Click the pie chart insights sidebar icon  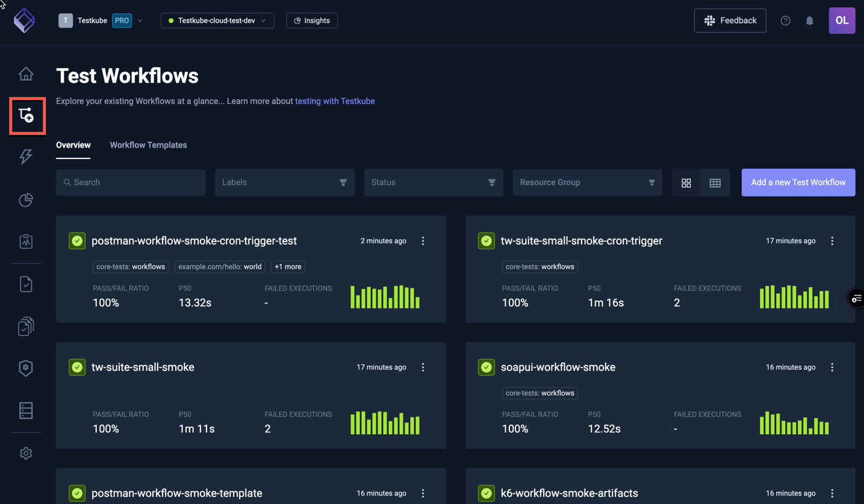click(x=26, y=200)
